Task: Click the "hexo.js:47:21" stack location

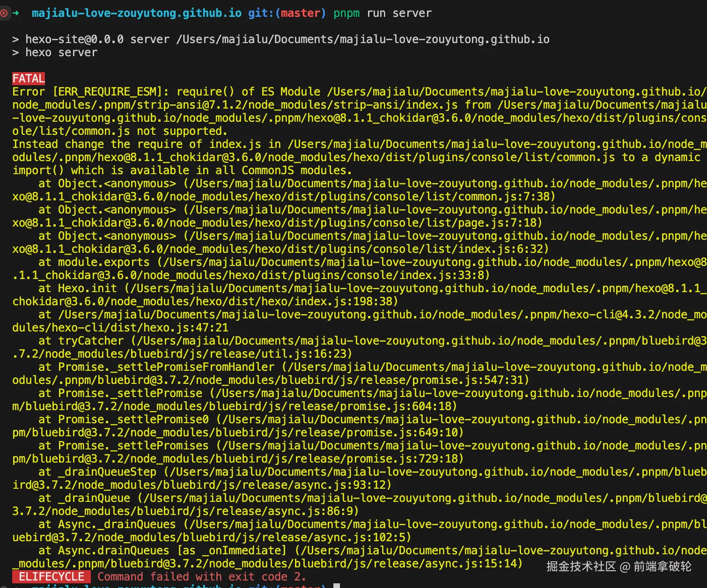Action: pos(186,328)
